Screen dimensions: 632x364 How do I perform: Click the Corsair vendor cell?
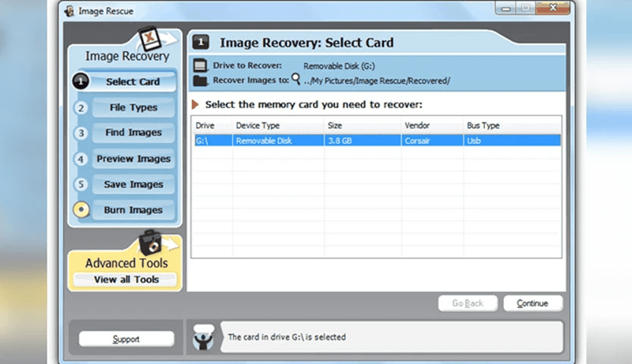pos(432,141)
